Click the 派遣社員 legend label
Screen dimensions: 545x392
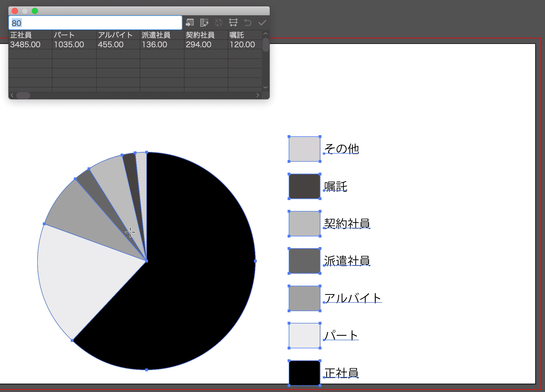(347, 261)
